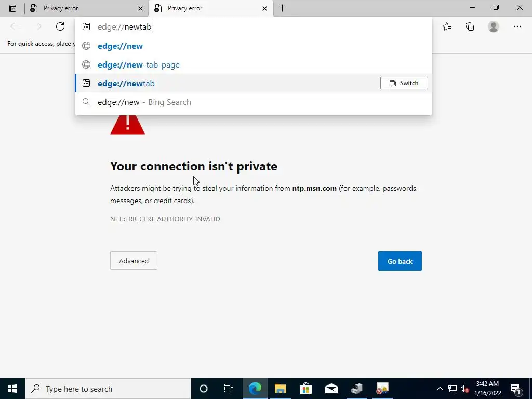
Task: Open the tab actions menu icon
Action: (12, 8)
